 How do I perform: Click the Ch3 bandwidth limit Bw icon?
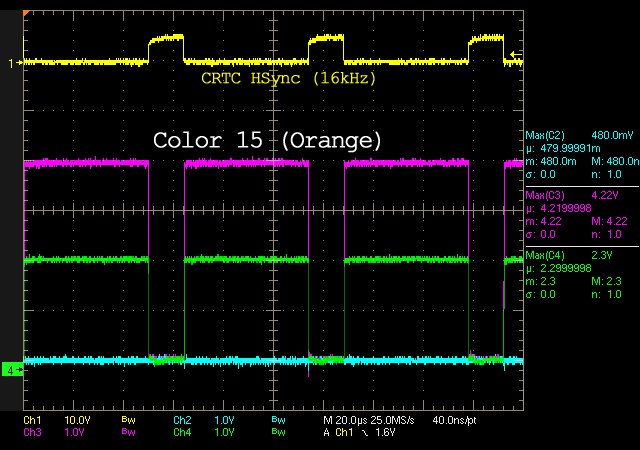click(127, 432)
